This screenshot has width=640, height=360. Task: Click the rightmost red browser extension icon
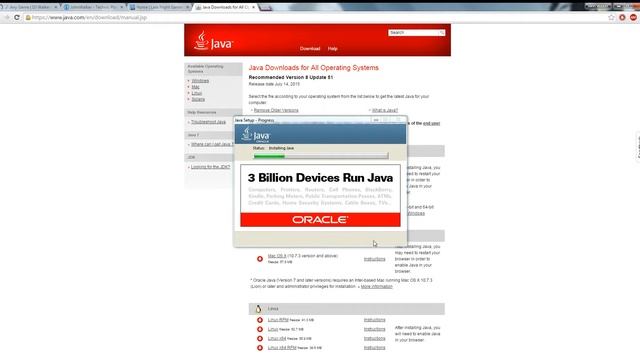point(633,18)
